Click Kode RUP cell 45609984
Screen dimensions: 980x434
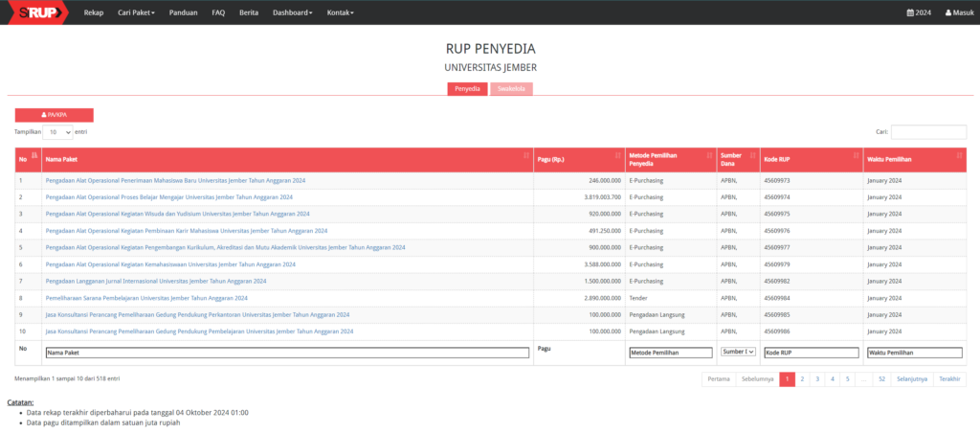776,298
